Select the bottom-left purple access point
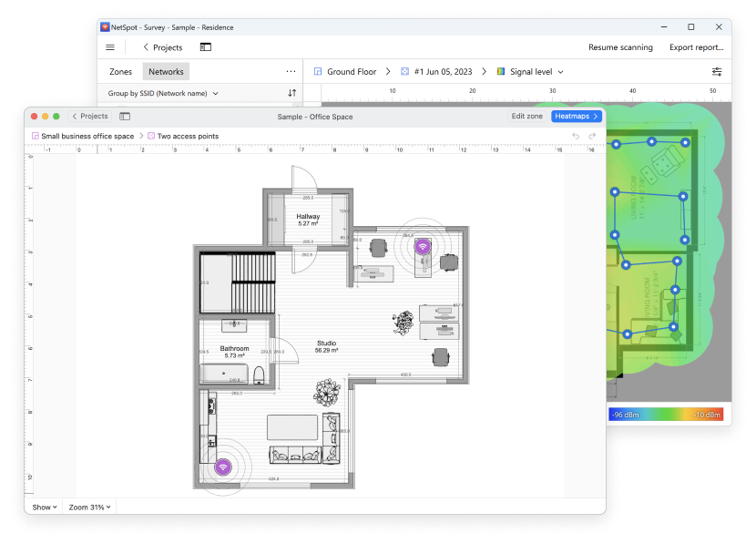The height and width of the screenshot is (544, 756). (x=223, y=467)
